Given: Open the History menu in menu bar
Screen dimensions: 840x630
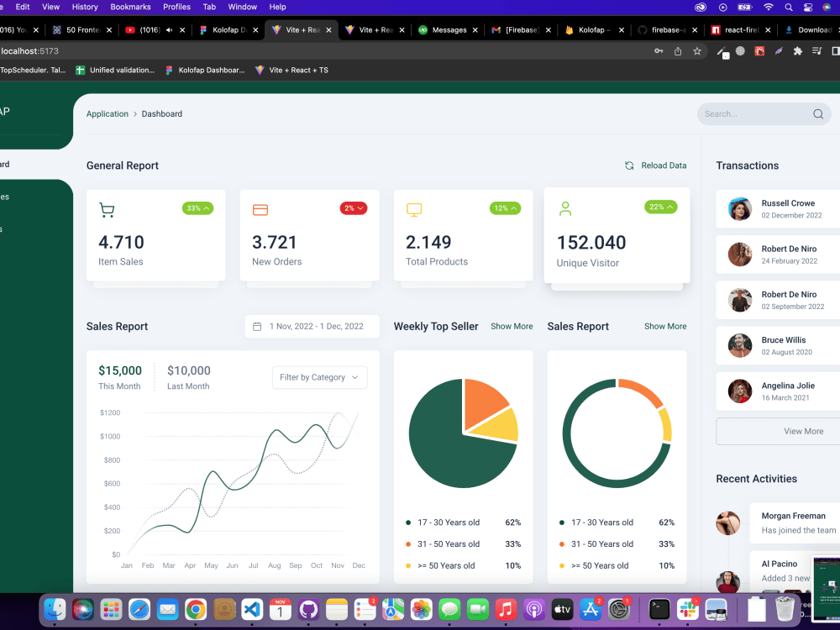Looking at the screenshot, I should [85, 7].
